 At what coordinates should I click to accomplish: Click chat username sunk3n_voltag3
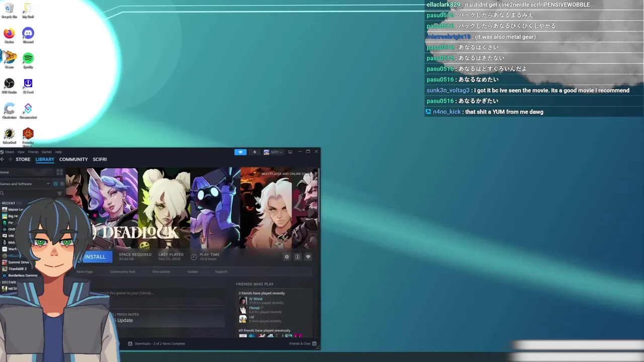pyautogui.click(x=448, y=90)
